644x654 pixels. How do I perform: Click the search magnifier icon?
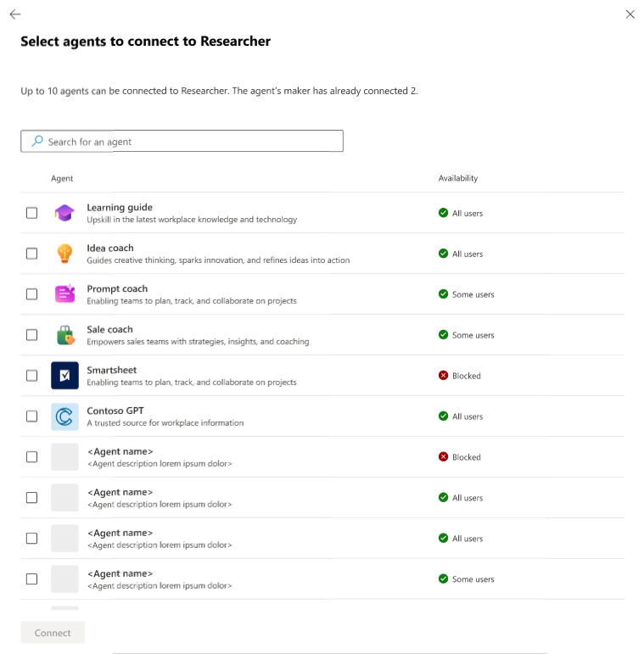click(x=37, y=141)
